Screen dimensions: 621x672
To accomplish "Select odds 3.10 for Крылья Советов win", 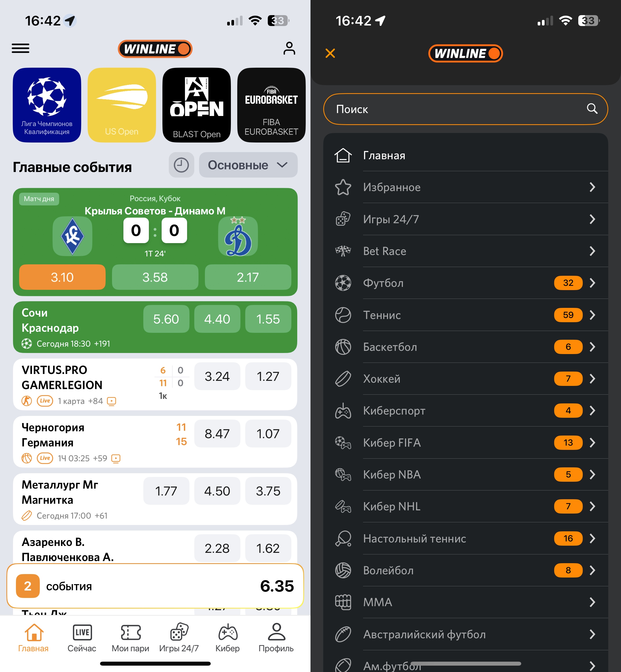I will [x=62, y=277].
